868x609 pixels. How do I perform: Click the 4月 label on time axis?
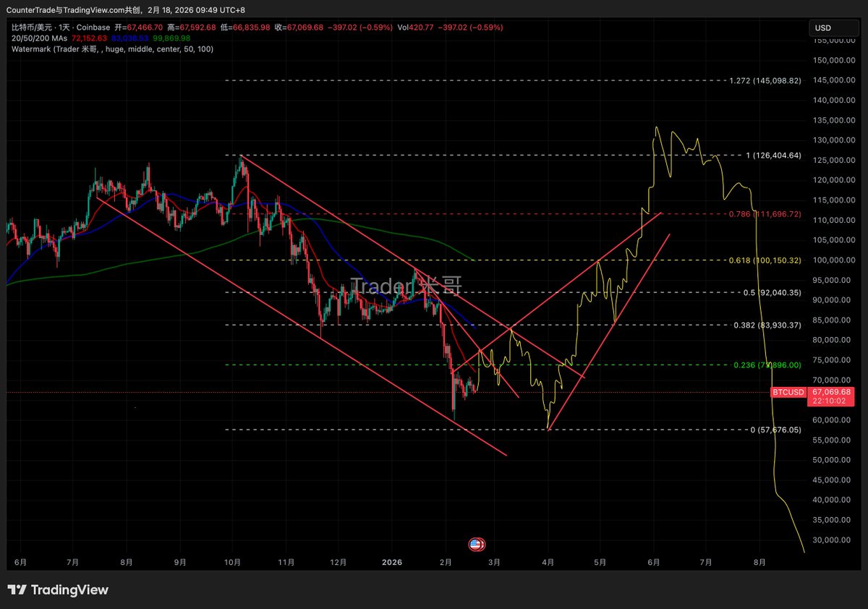548,561
